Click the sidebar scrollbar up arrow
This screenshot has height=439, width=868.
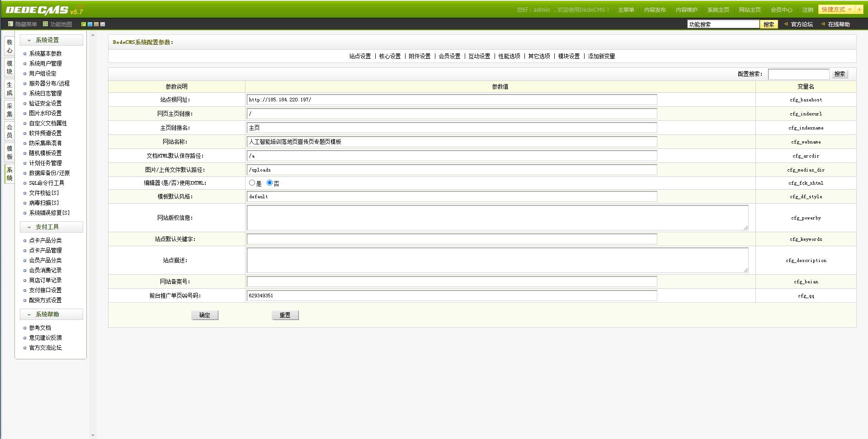(93, 35)
